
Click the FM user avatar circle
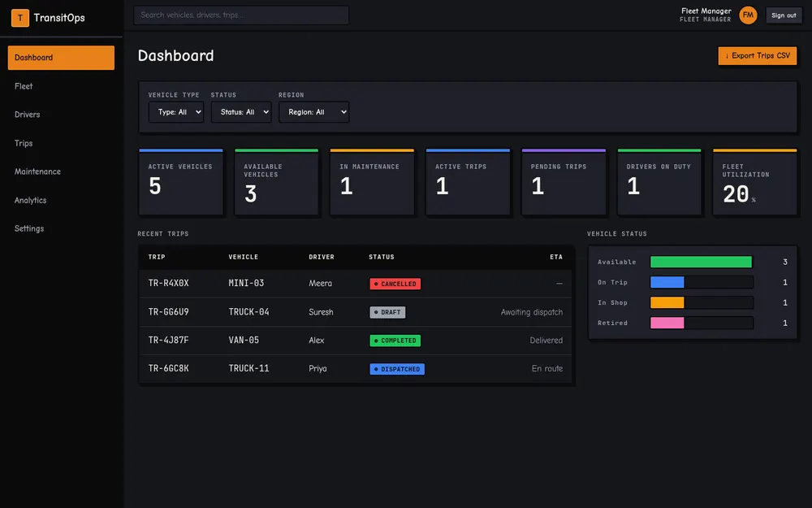click(748, 15)
